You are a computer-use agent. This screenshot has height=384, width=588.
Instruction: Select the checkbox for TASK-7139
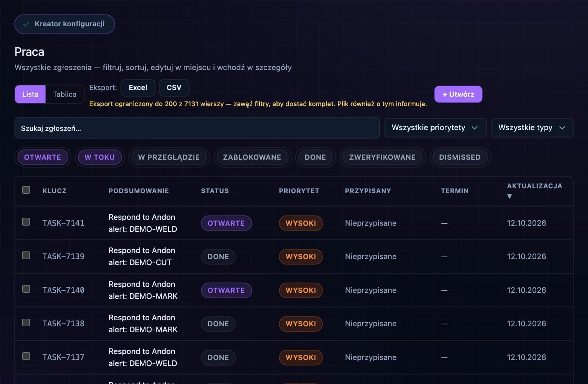(26, 255)
